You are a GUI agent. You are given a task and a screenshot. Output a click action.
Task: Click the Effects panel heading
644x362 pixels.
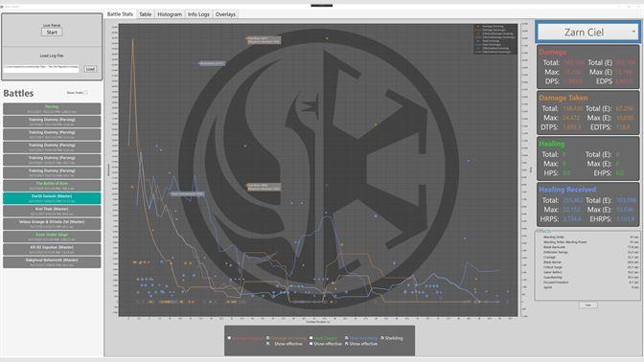[x=543, y=231]
